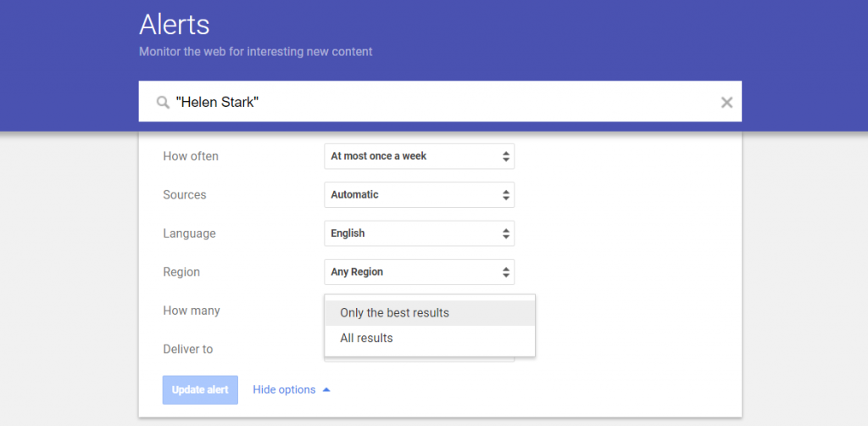Screen dimensions: 868x426
Task: Click the Deliver to label
Action: coord(187,350)
